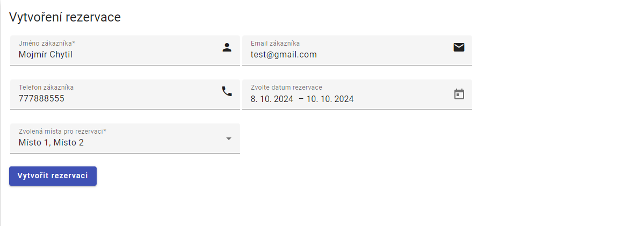Click the Vytvoření rezervace heading
This screenshot has height=226, width=644.
coord(65,17)
